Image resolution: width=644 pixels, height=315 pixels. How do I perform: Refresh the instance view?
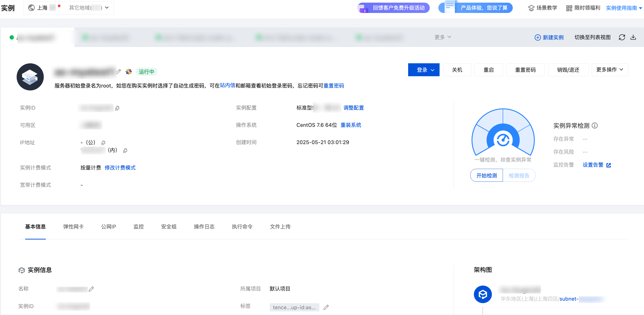[622, 37]
